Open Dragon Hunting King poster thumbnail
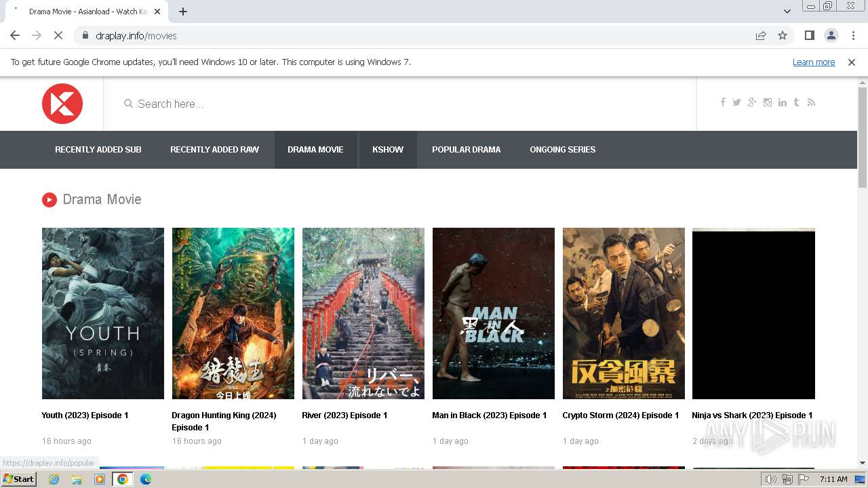 [x=233, y=313]
